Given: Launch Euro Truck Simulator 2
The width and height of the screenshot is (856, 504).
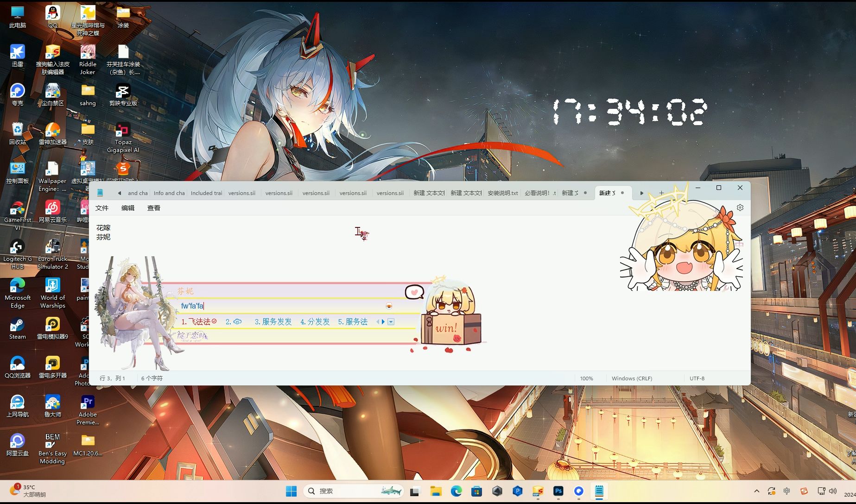Looking at the screenshot, I should point(52,254).
